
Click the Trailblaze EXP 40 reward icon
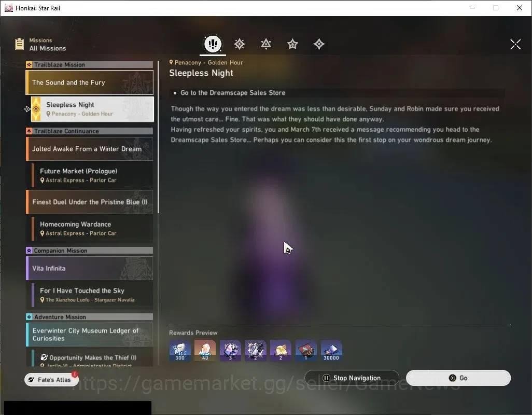(205, 351)
